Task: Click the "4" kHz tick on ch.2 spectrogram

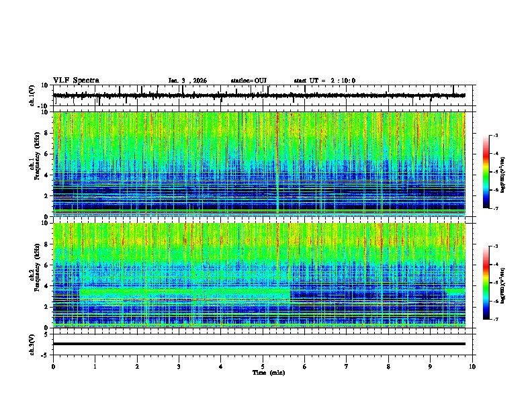Action: pos(47,286)
